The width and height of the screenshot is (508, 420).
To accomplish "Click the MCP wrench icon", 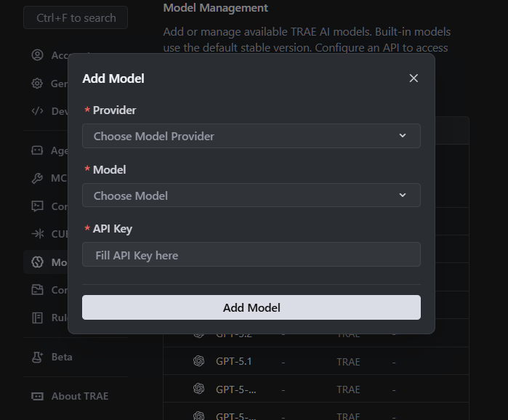I will pos(37,178).
